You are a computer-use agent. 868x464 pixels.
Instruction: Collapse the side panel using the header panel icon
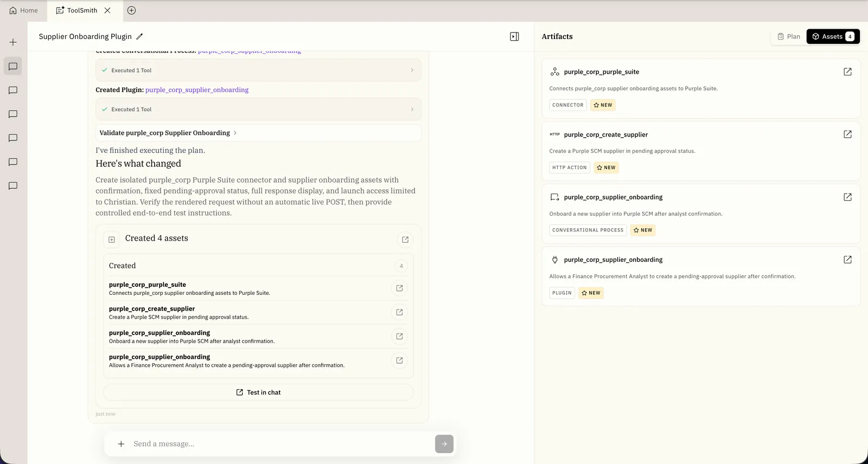pos(514,36)
